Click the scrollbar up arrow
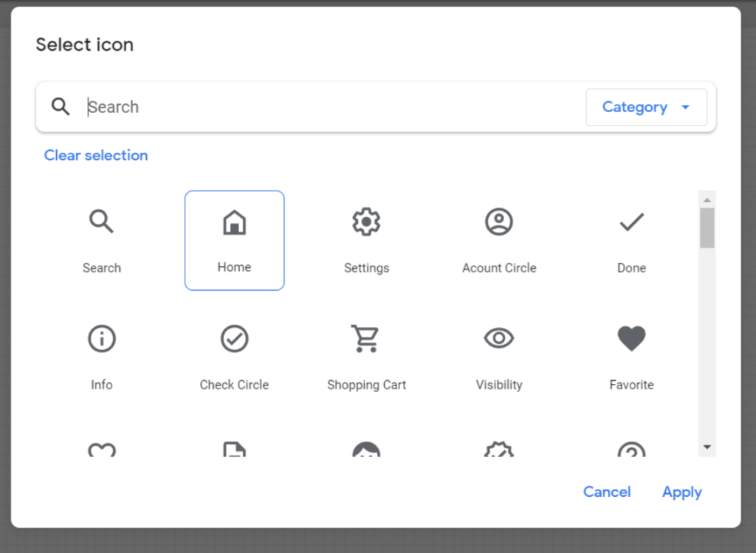Image resolution: width=756 pixels, height=553 pixels. point(707,199)
